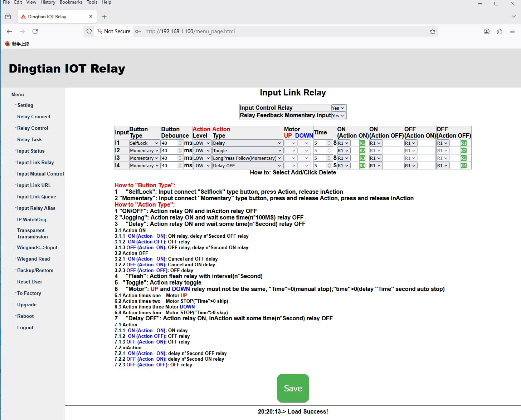The height and width of the screenshot is (420, 521).
Task: Delete green R1 tag in I1 ON (Action ON)
Action: tap(362, 143)
